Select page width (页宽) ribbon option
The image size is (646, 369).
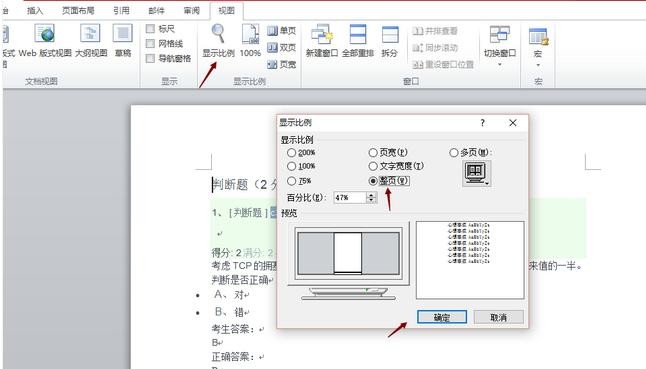pyautogui.click(x=282, y=64)
